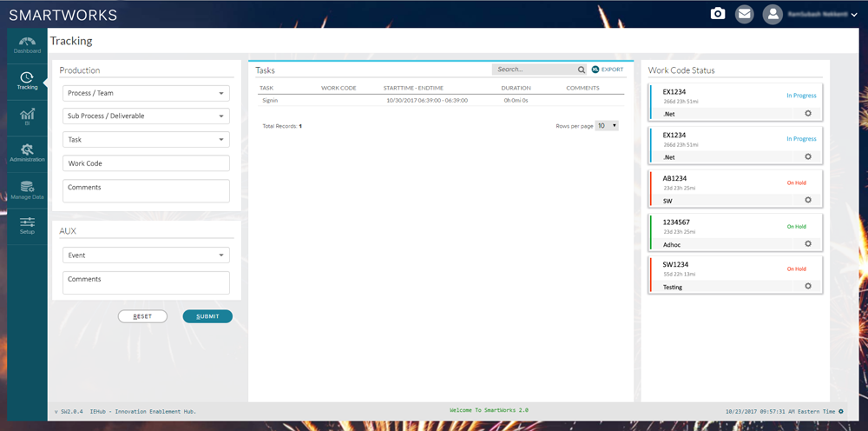Open the AUX Event dropdown

[x=146, y=255]
